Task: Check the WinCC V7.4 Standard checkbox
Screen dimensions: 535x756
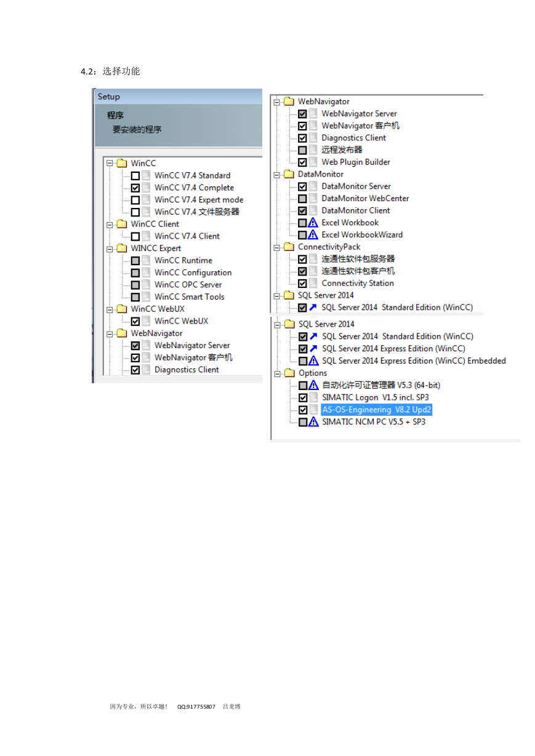Action: point(135,175)
